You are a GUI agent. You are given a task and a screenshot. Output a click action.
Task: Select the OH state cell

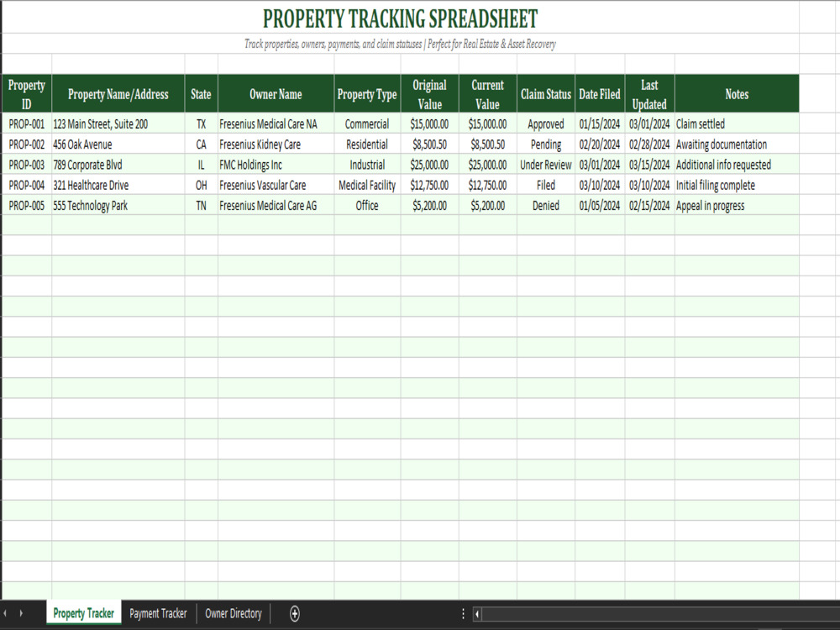point(201,185)
